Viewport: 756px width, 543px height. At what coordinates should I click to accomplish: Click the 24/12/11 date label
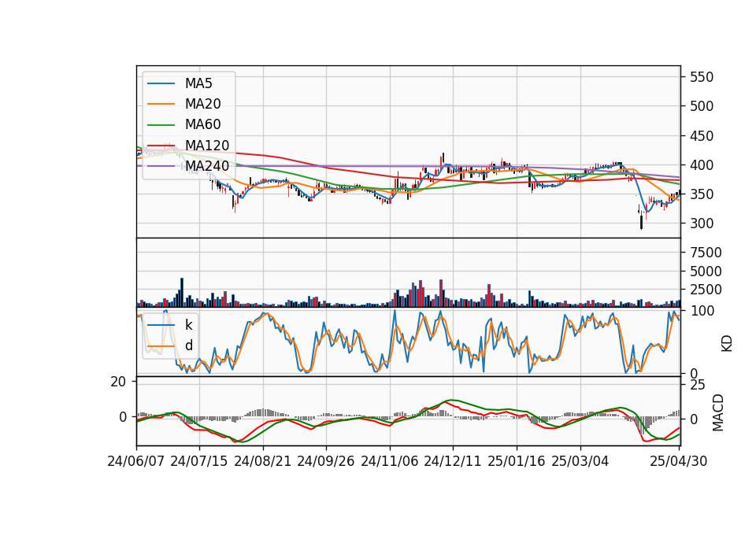click(x=453, y=461)
